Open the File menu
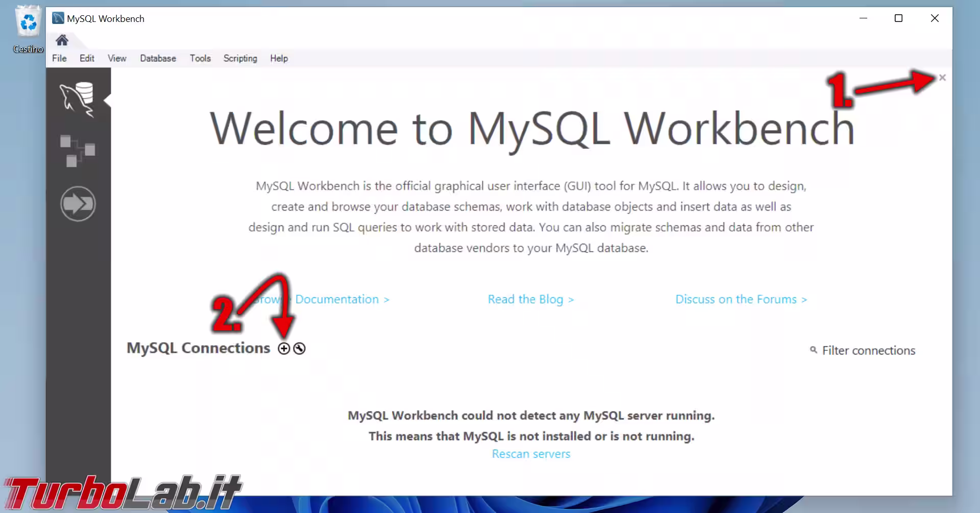The height and width of the screenshot is (513, 980). point(59,58)
